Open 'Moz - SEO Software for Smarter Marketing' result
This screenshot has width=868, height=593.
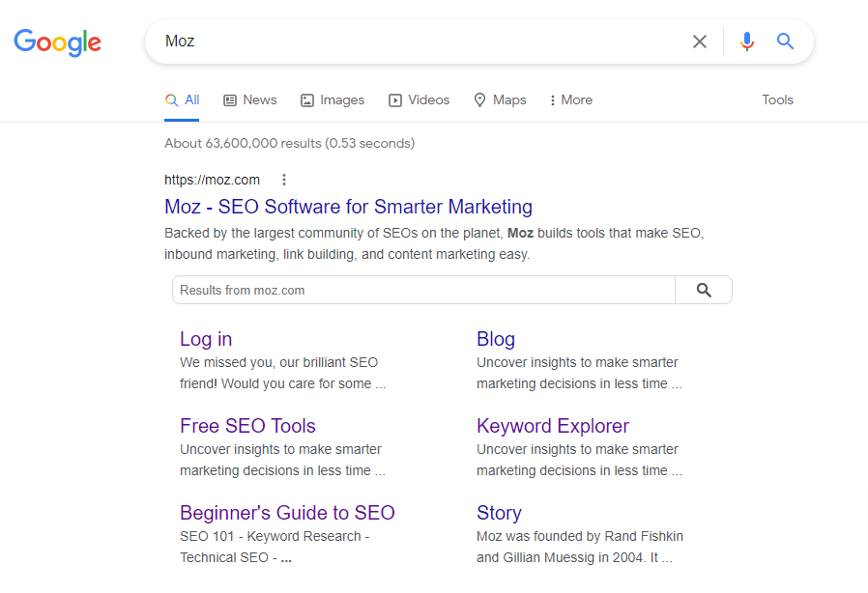click(348, 207)
